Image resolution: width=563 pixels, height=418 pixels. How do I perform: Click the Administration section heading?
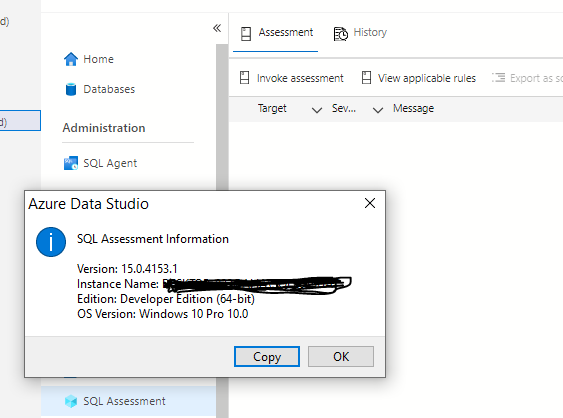(x=104, y=128)
